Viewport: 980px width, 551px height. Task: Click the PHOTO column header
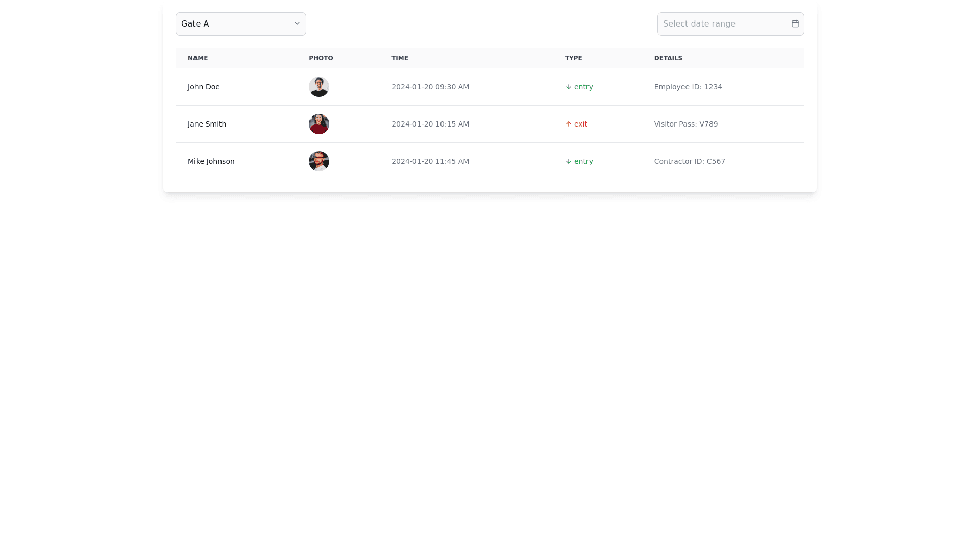(321, 58)
